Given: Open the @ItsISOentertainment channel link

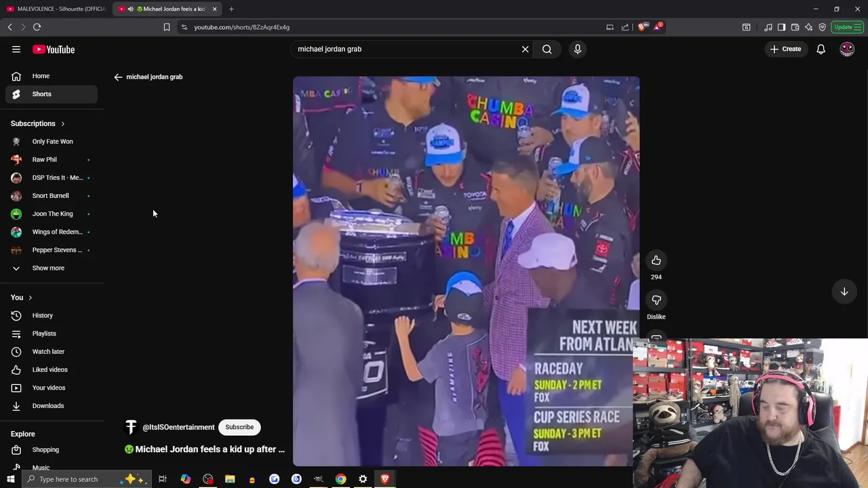Looking at the screenshot, I should pyautogui.click(x=178, y=428).
